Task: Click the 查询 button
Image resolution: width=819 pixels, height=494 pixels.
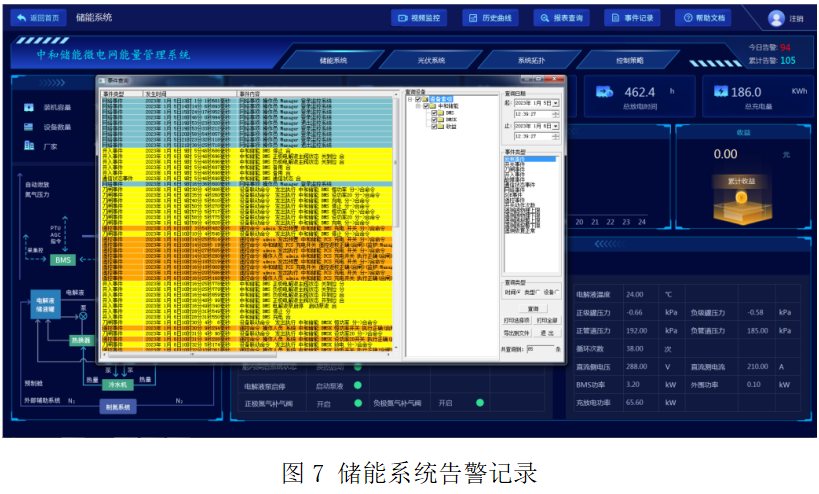Action: pos(533,309)
